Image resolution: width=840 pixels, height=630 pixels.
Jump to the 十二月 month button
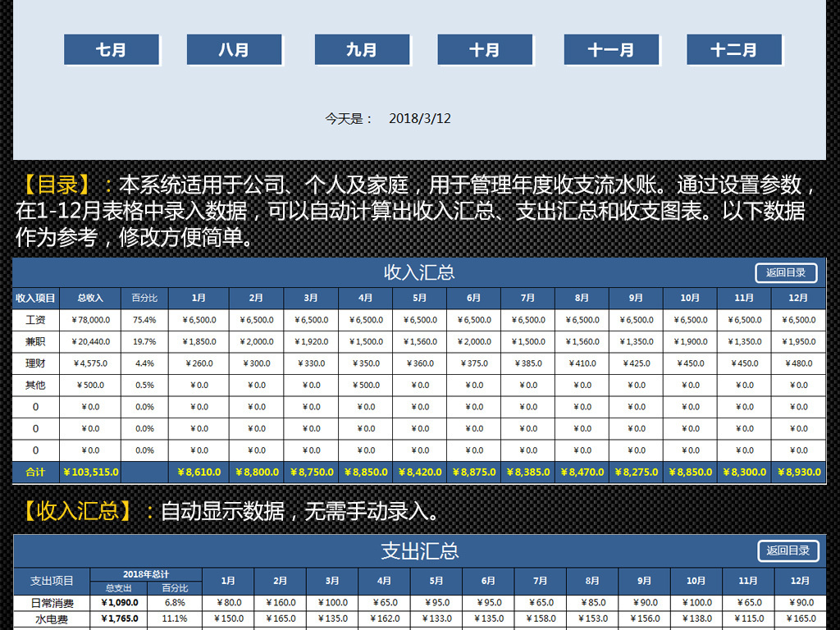[733, 50]
